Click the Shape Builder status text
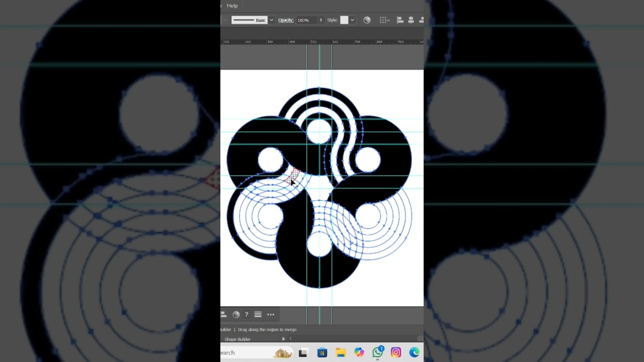The height and width of the screenshot is (362, 644). pyautogui.click(x=237, y=339)
